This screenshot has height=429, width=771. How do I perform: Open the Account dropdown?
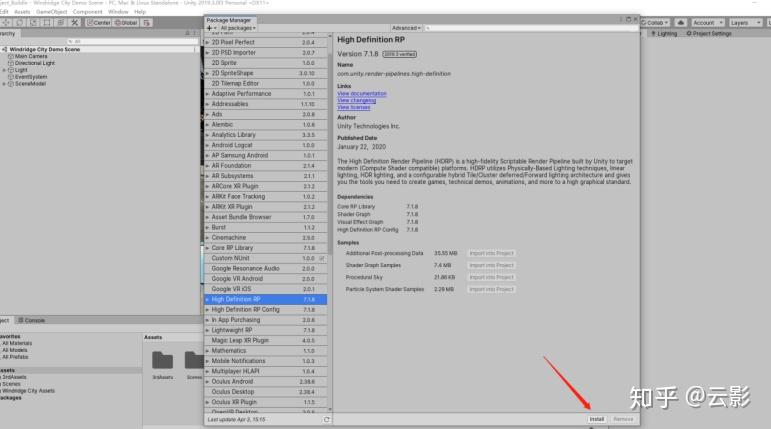point(708,23)
